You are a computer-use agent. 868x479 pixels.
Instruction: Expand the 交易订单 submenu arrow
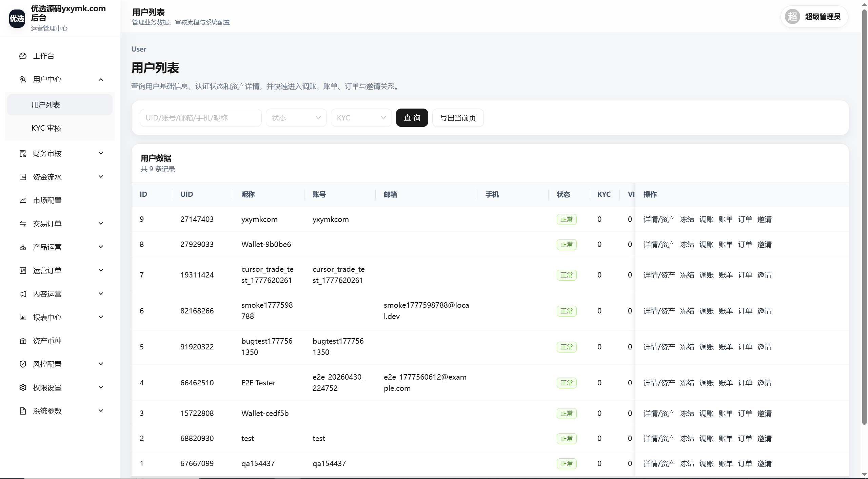101,224
